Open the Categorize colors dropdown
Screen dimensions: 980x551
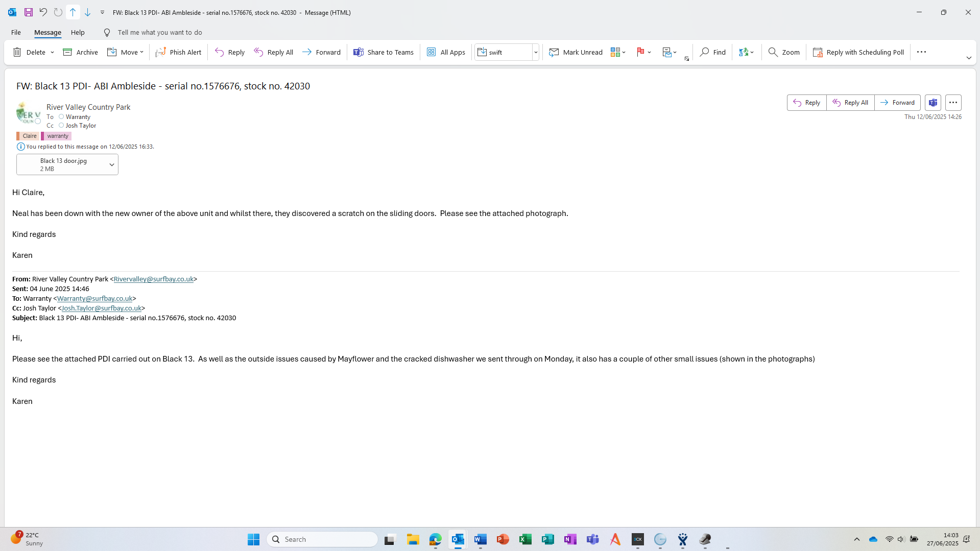click(618, 52)
